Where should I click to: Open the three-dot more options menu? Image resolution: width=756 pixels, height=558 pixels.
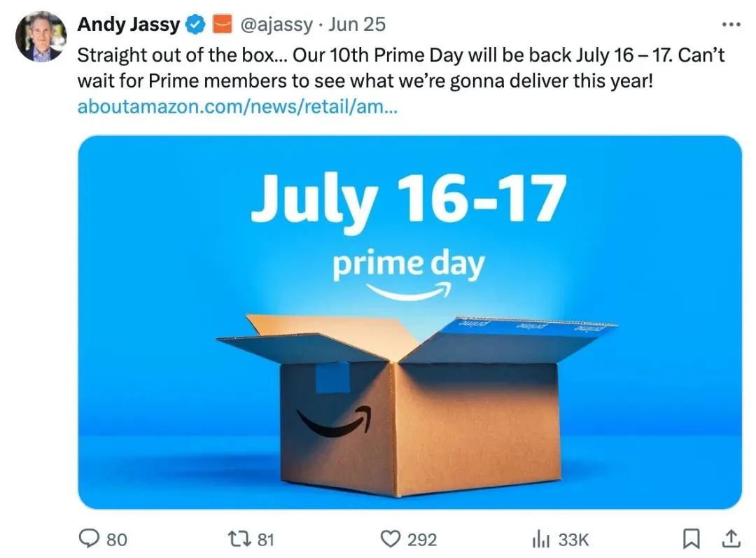pyautogui.click(x=731, y=24)
